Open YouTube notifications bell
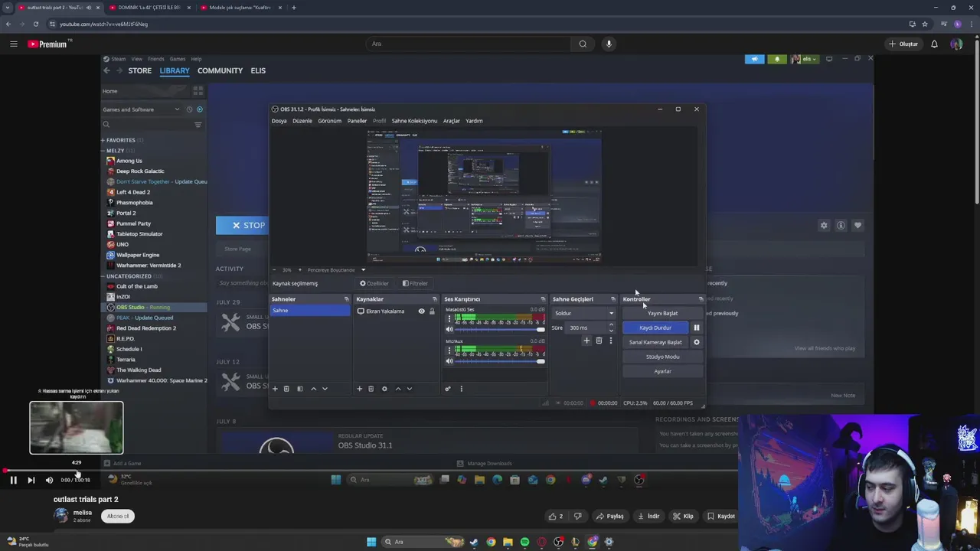Image resolution: width=980 pixels, height=551 pixels. point(934,44)
